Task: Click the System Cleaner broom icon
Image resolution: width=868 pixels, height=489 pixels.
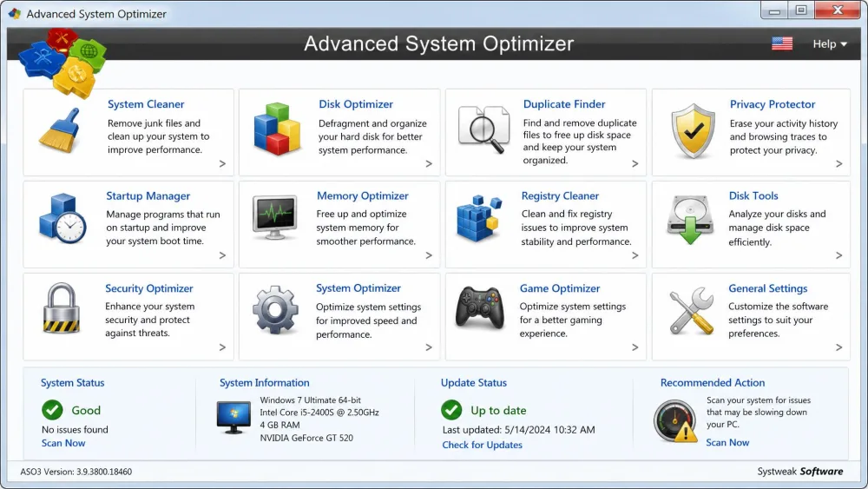Action: (60, 130)
